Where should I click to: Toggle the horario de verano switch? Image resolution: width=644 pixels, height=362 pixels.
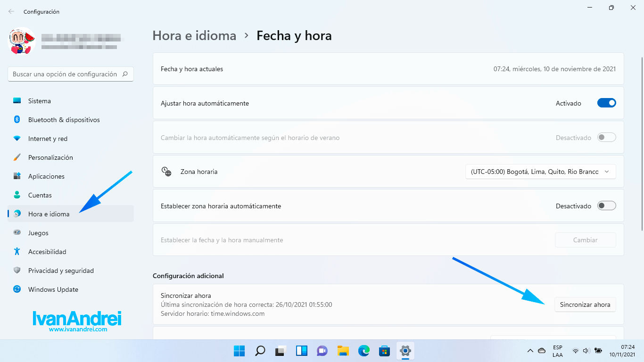[x=607, y=137]
